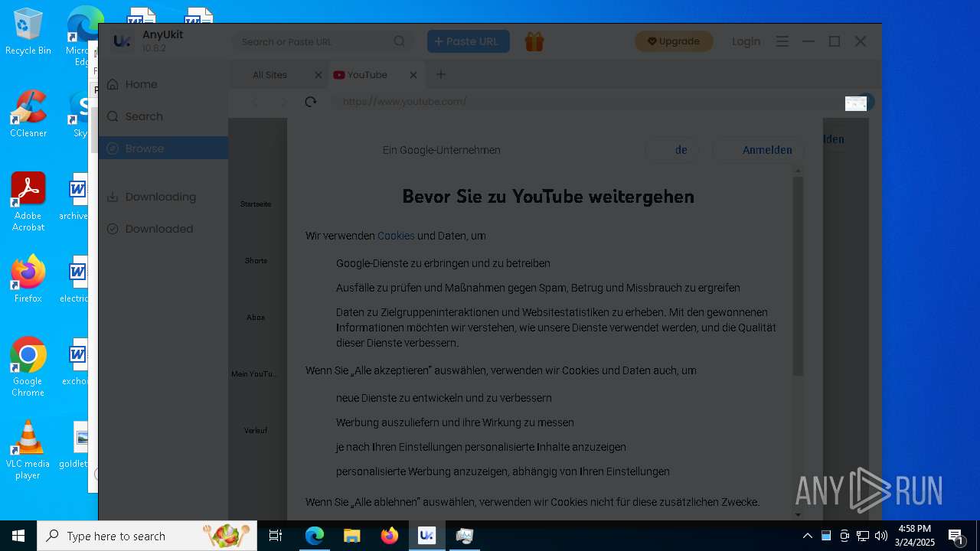The width and height of the screenshot is (980, 551).
Task: Switch to the All Sites tab
Action: [x=270, y=75]
